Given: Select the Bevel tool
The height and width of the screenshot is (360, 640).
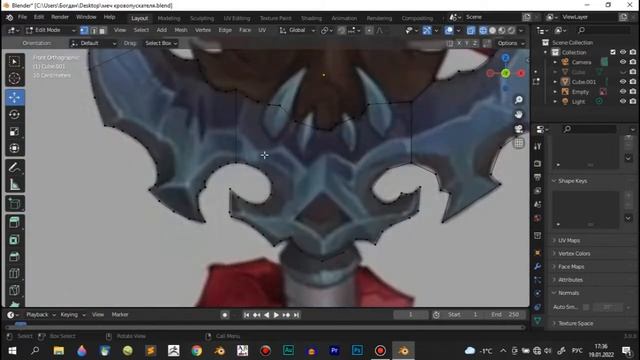Looking at the screenshot, I should tap(14, 256).
